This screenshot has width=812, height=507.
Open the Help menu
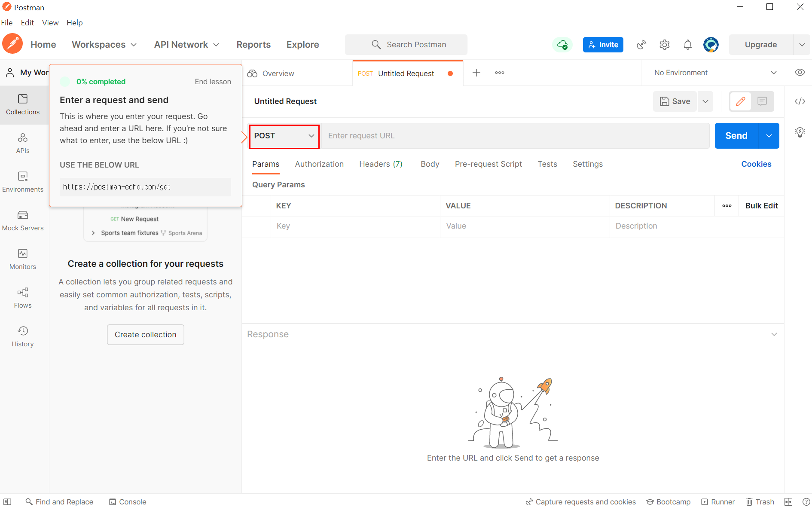pos(75,22)
